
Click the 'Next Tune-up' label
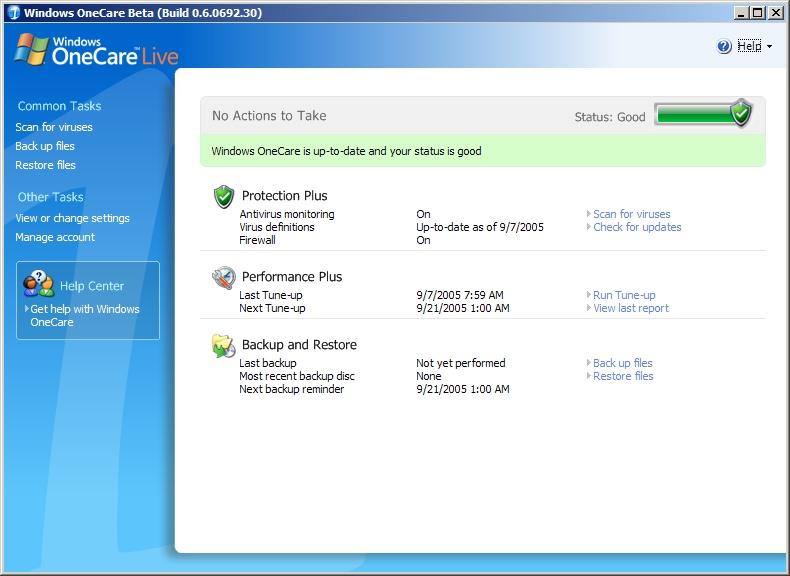pos(272,308)
